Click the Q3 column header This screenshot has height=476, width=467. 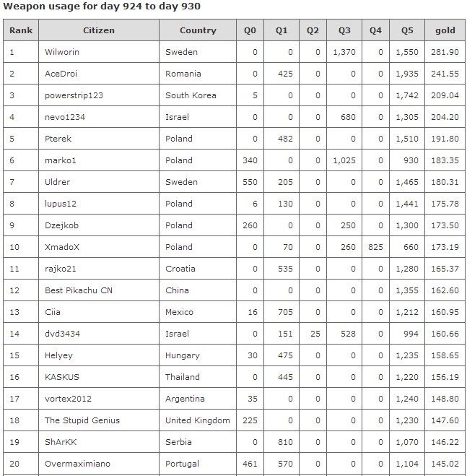tap(344, 30)
